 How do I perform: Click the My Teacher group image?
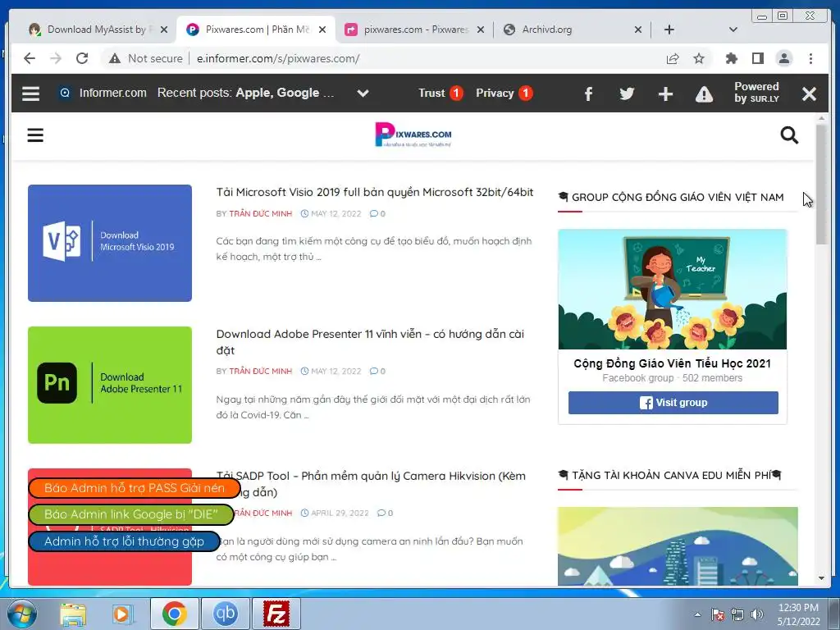[673, 290]
